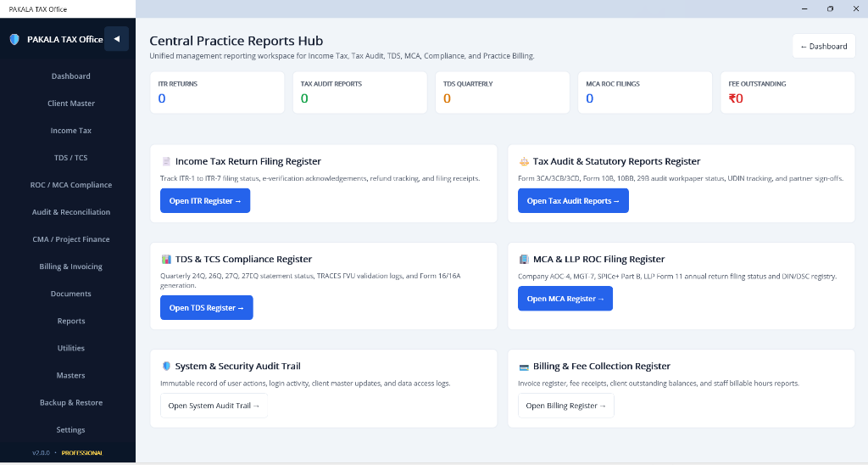Click System & Security Audit Trail title

point(238,366)
